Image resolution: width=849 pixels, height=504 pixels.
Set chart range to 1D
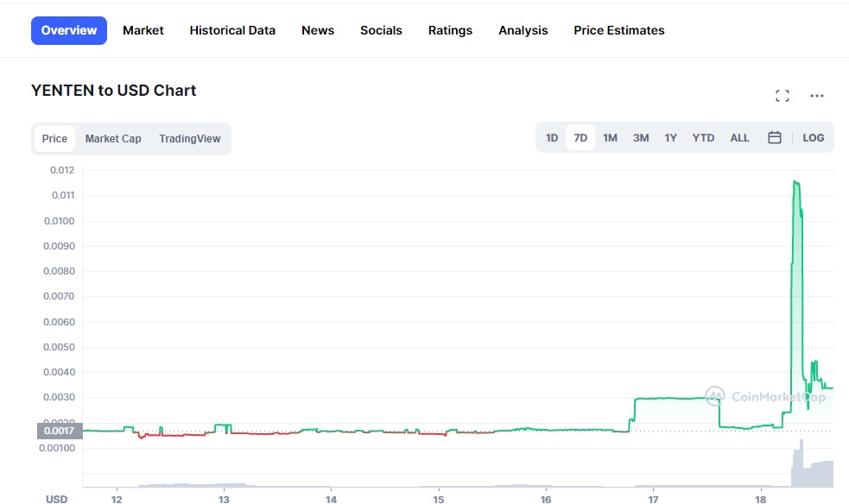552,138
